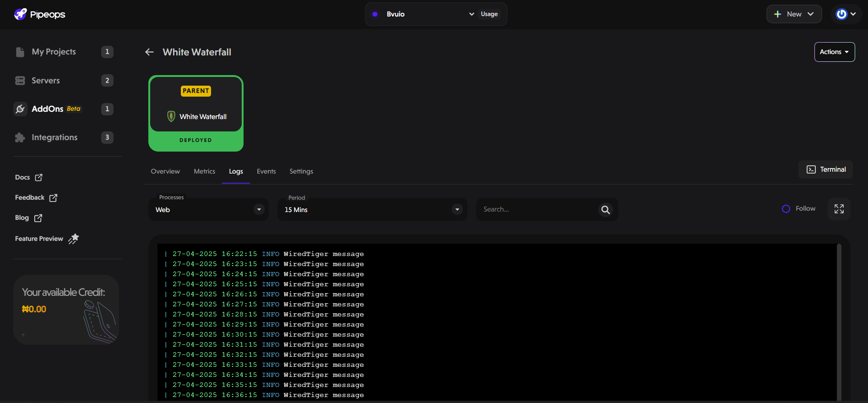Click the 16:25:15 log entry

click(x=264, y=284)
